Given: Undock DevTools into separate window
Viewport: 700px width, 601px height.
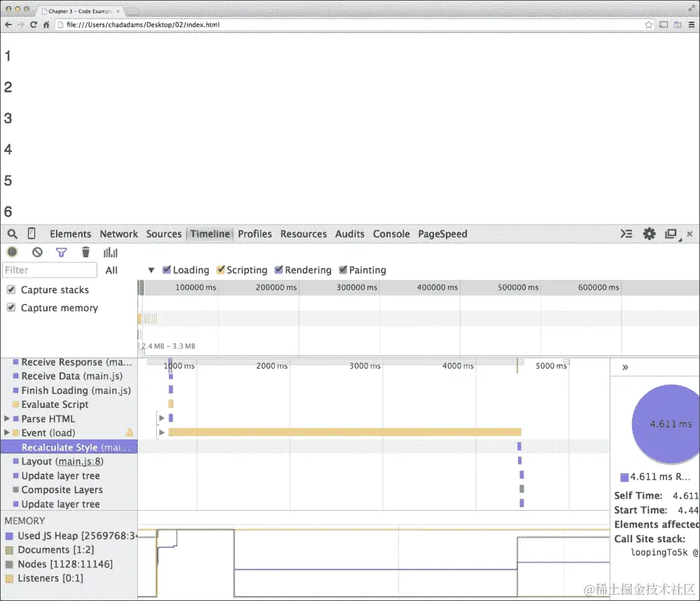Looking at the screenshot, I should [671, 234].
